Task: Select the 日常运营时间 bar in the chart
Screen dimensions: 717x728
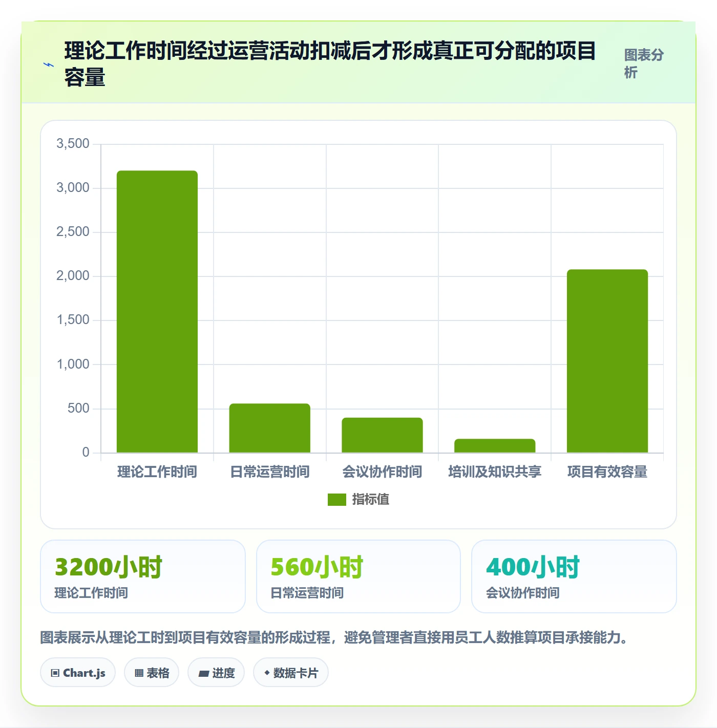Action: (270, 429)
